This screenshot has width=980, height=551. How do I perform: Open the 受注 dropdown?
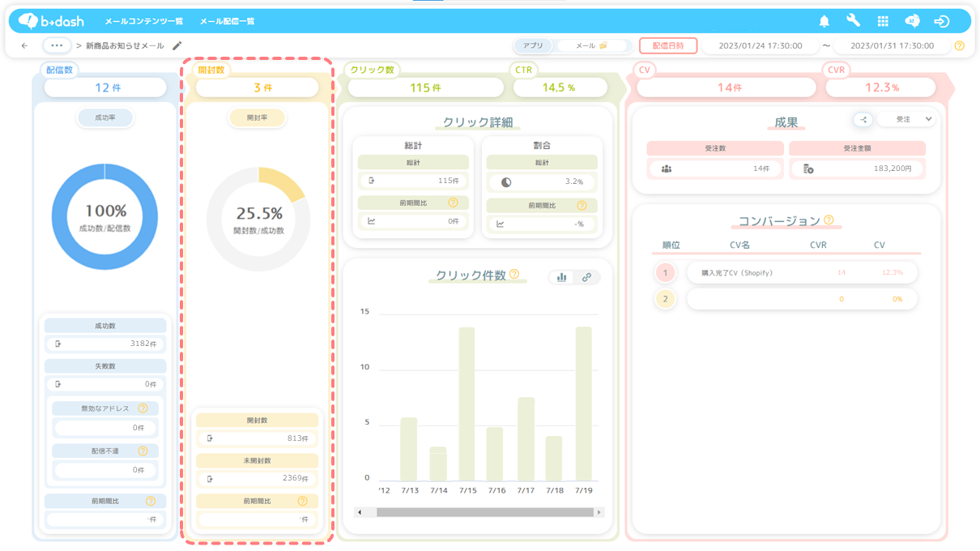906,119
